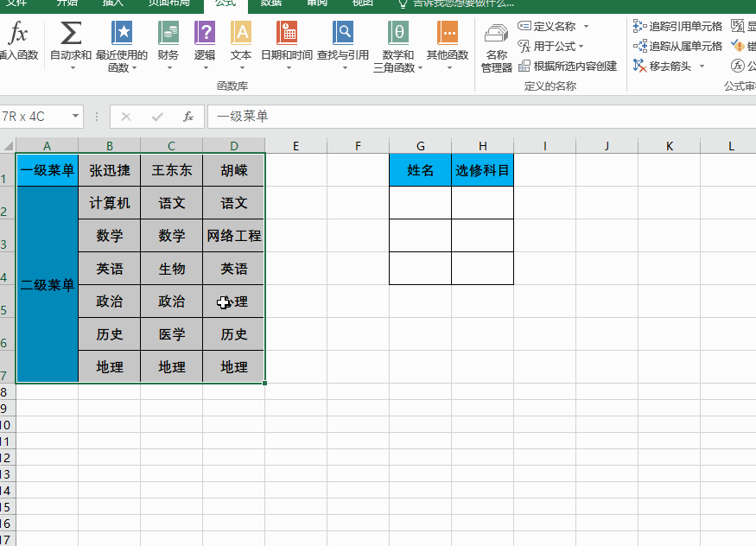The height and width of the screenshot is (546, 756).
Task: Click the formula bar confirm checkmark
Action: 157,117
